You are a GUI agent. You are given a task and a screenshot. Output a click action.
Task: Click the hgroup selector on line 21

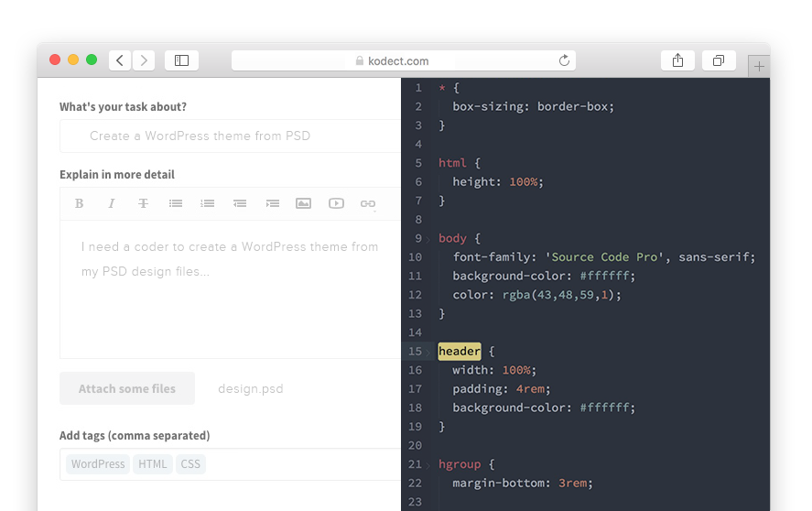460,464
